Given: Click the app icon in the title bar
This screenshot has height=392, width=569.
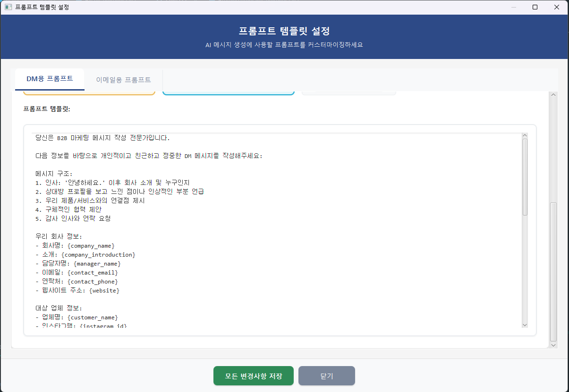Looking at the screenshot, I should pos(8,7).
